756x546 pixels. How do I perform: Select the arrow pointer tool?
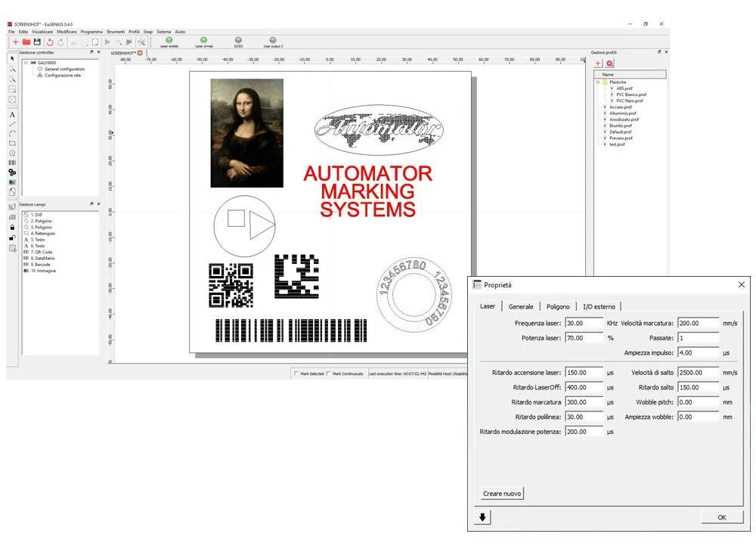(13, 59)
